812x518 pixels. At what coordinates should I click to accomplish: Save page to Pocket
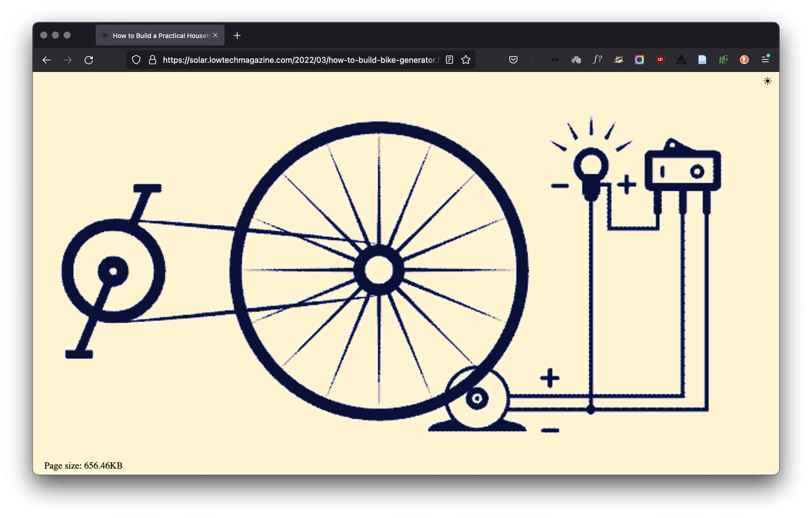513,60
